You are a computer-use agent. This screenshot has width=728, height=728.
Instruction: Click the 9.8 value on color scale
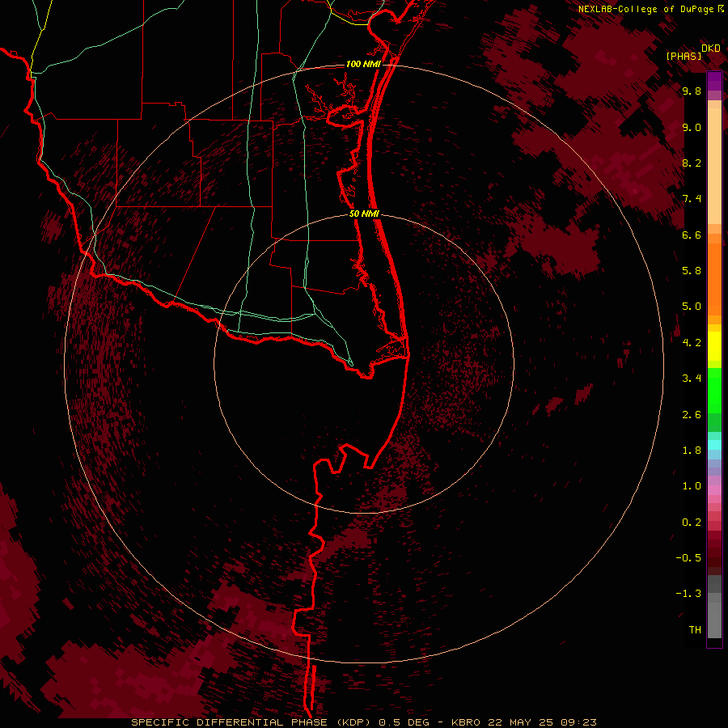point(692,91)
